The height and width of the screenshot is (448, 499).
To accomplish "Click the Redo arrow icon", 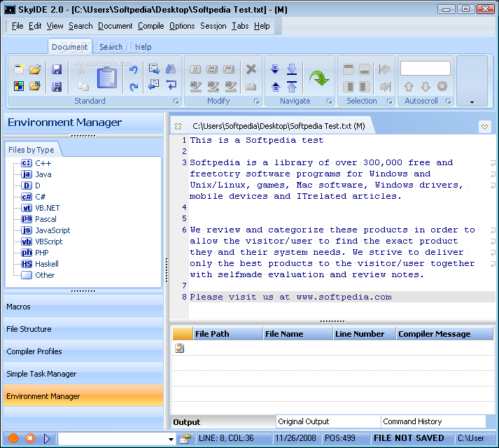I will [x=134, y=86].
